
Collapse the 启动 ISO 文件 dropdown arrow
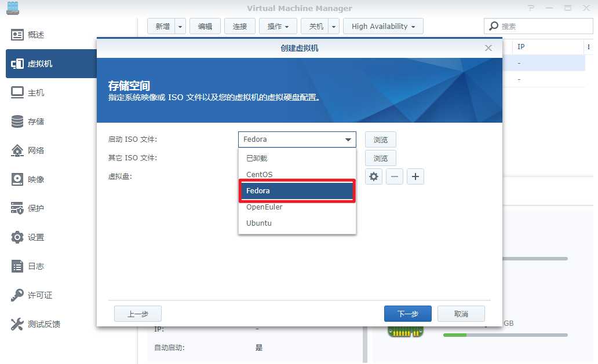[x=348, y=139]
